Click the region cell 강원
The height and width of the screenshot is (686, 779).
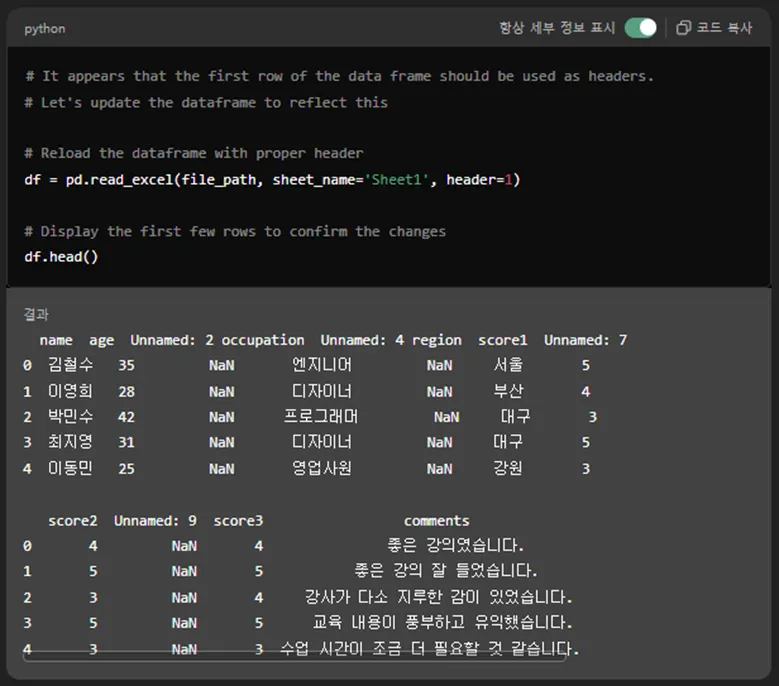pos(508,468)
